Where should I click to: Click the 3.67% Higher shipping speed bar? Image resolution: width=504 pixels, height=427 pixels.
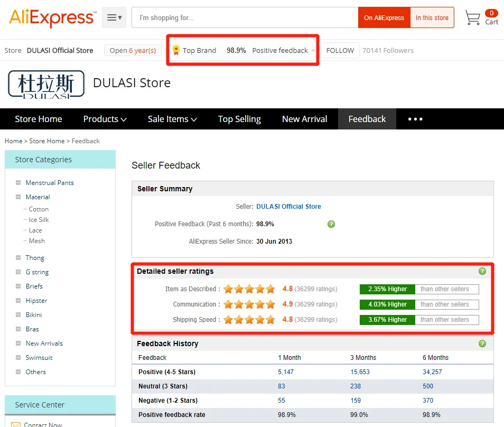click(x=387, y=320)
